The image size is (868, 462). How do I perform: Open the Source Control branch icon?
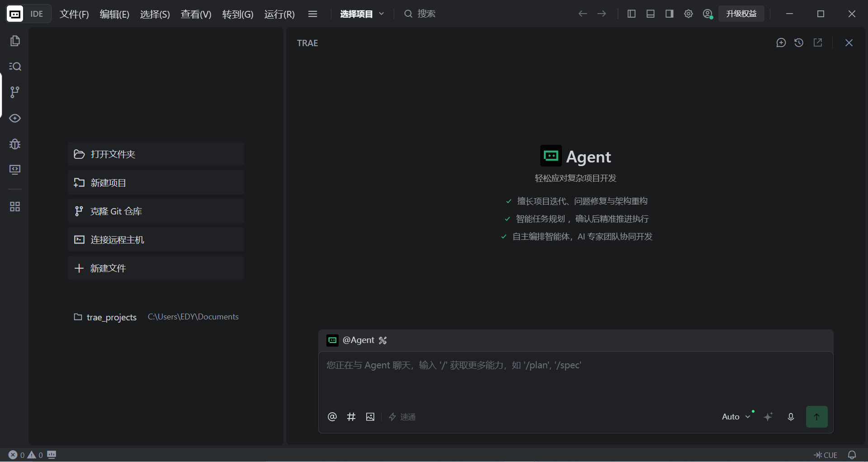click(x=15, y=92)
